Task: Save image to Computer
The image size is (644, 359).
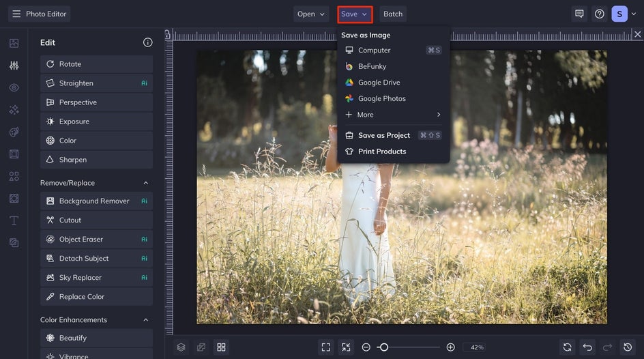Action: click(394, 50)
